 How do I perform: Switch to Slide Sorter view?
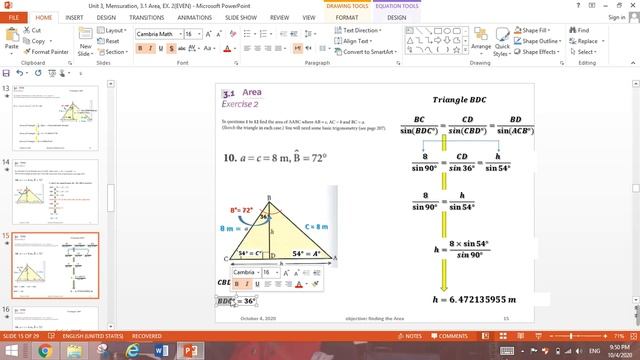tap(503, 336)
